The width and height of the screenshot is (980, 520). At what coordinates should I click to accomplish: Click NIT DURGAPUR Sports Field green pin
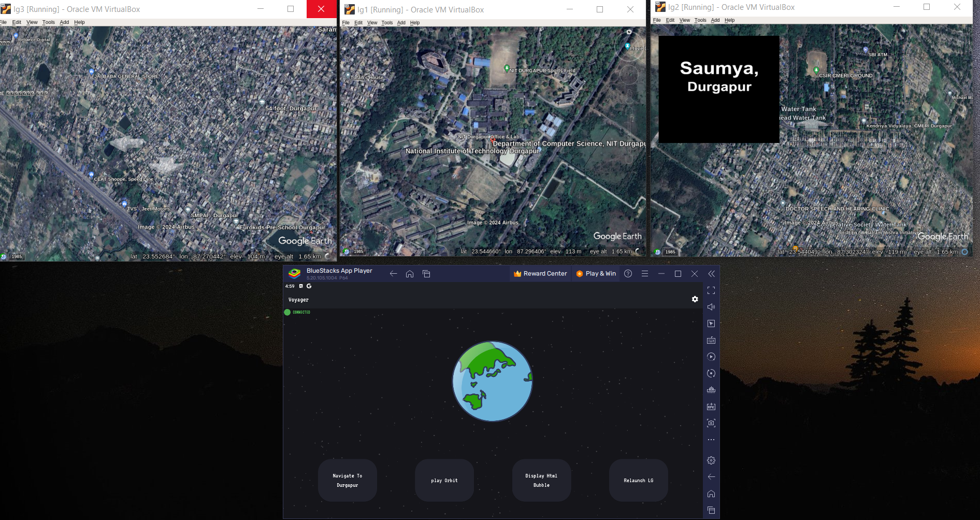click(507, 68)
